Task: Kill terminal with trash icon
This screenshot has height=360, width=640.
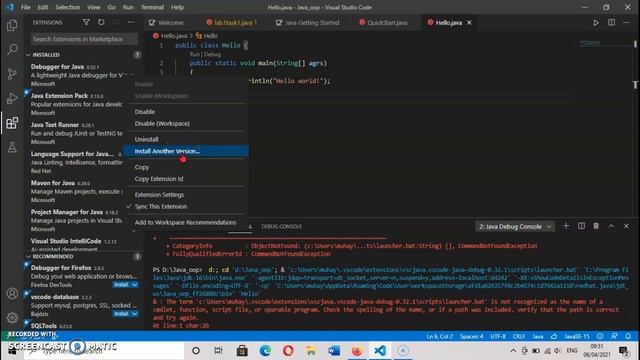Action: tap(596, 226)
